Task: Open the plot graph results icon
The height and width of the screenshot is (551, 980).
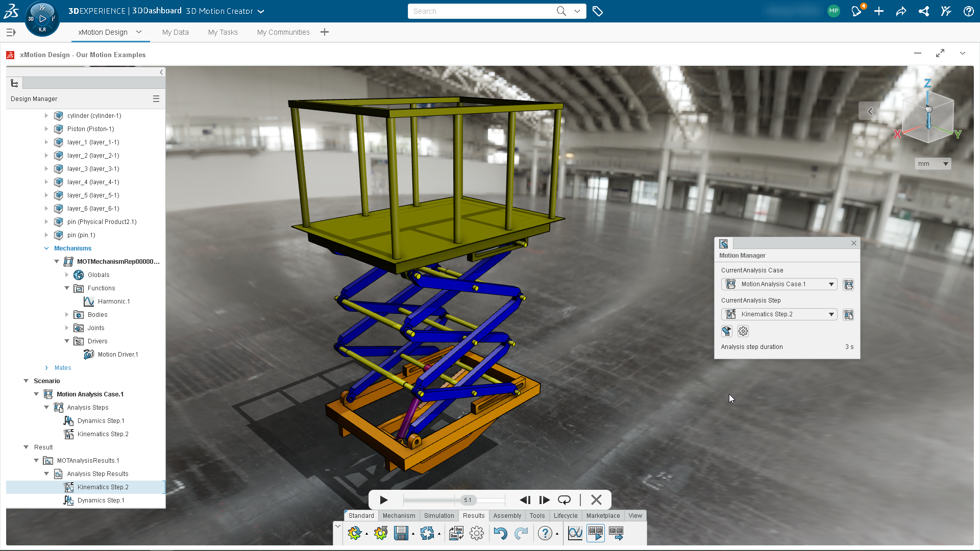Action: pos(575,534)
